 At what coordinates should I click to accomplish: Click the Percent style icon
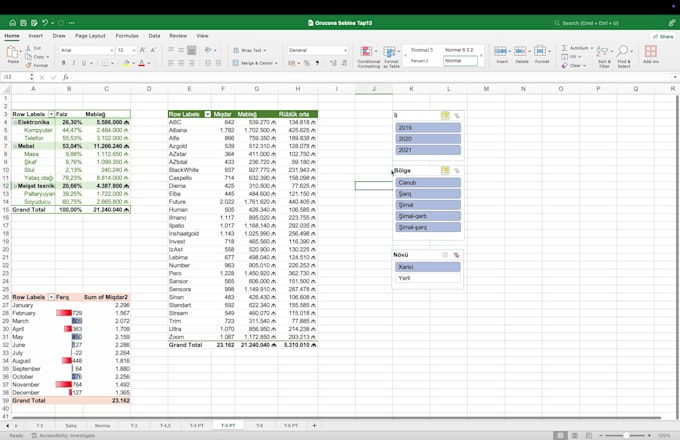click(307, 63)
